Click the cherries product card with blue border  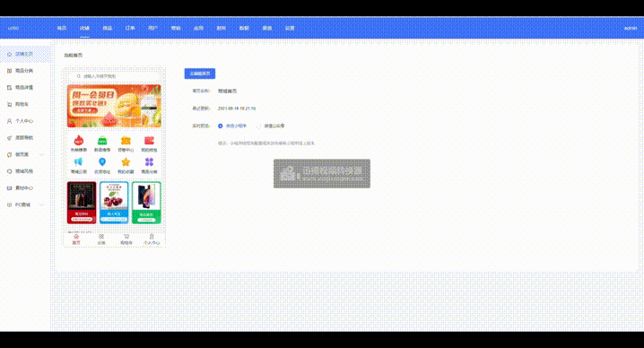pyautogui.click(x=114, y=203)
